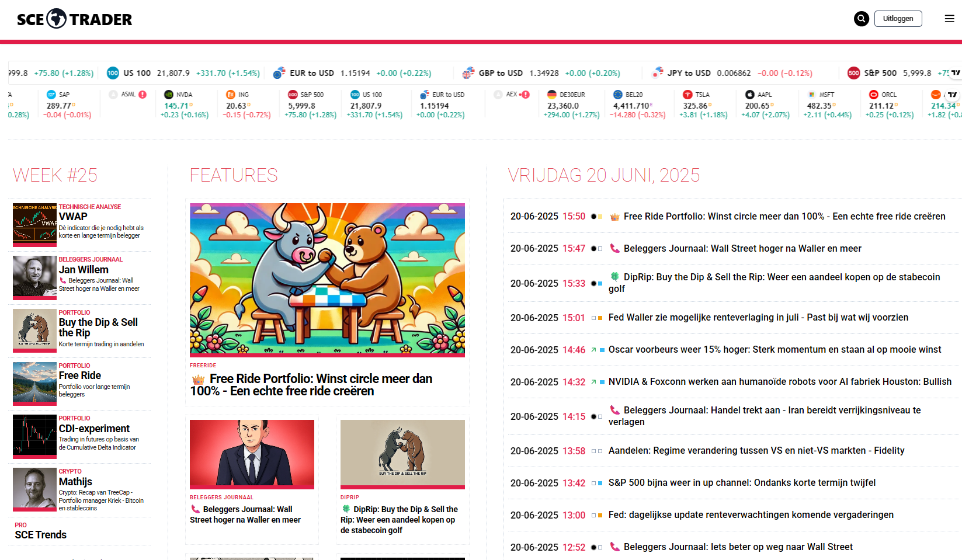Click the CDI-experiment candlestick thumbnail
The width and height of the screenshot is (962, 560).
coord(34,436)
